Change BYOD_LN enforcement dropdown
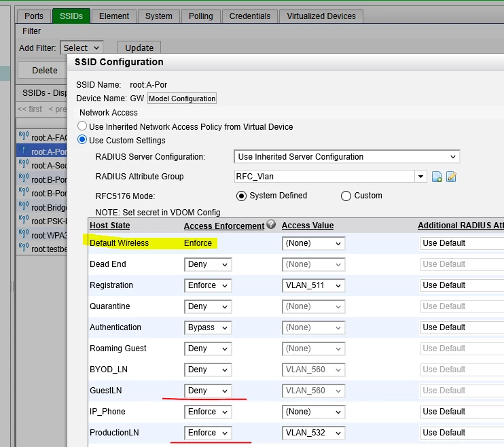 tap(208, 370)
